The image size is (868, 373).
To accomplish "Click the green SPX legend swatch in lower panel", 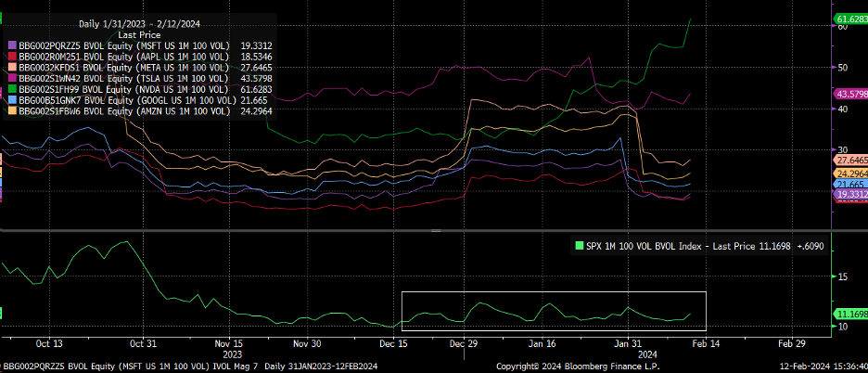I will click(x=581, y=247).
